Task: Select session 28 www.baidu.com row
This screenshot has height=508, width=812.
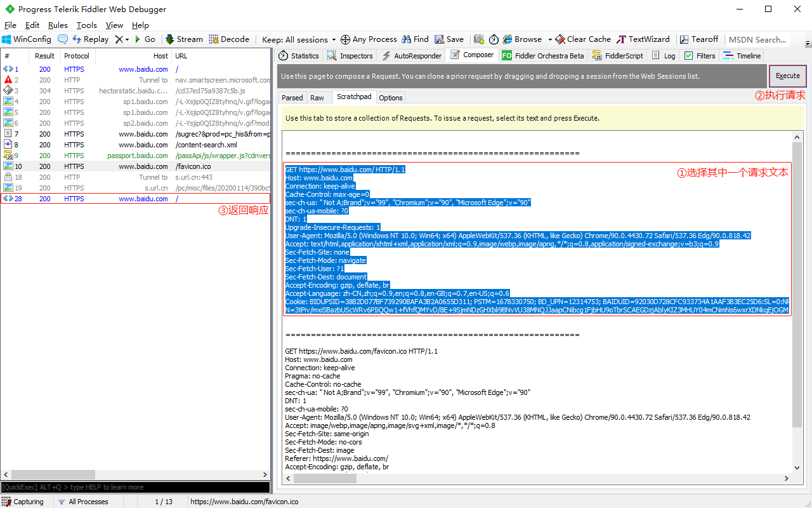Action: click(x=136, y=199)
